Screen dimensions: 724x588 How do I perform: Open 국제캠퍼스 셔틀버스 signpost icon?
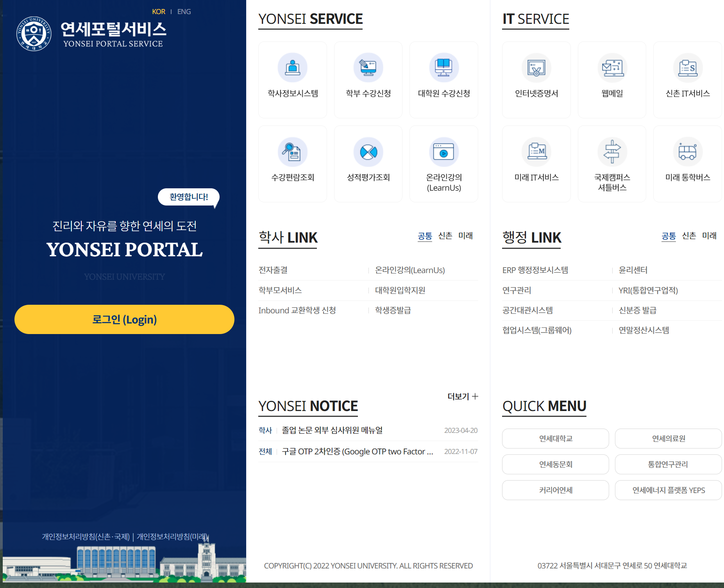point(612,152)
